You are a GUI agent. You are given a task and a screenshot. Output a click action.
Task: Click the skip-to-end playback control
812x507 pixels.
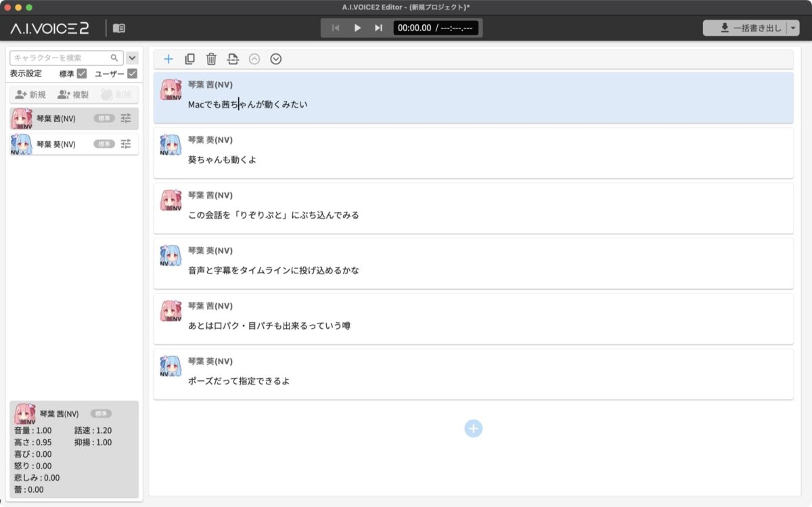pyautogui.click(x=379, y=28)
